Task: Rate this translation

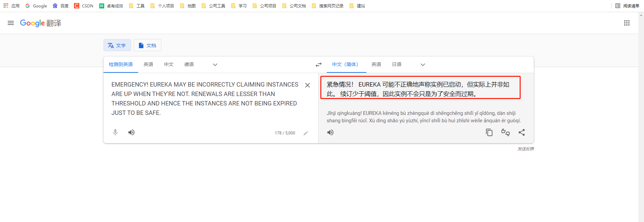Action: click(x=506, y=132)
